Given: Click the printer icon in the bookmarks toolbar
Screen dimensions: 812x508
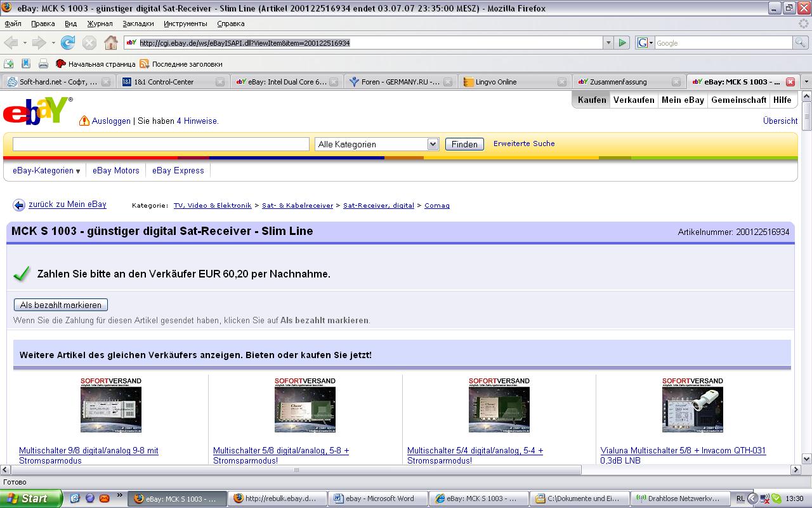Looking at the screenshot, I should [x=43, y=63].
